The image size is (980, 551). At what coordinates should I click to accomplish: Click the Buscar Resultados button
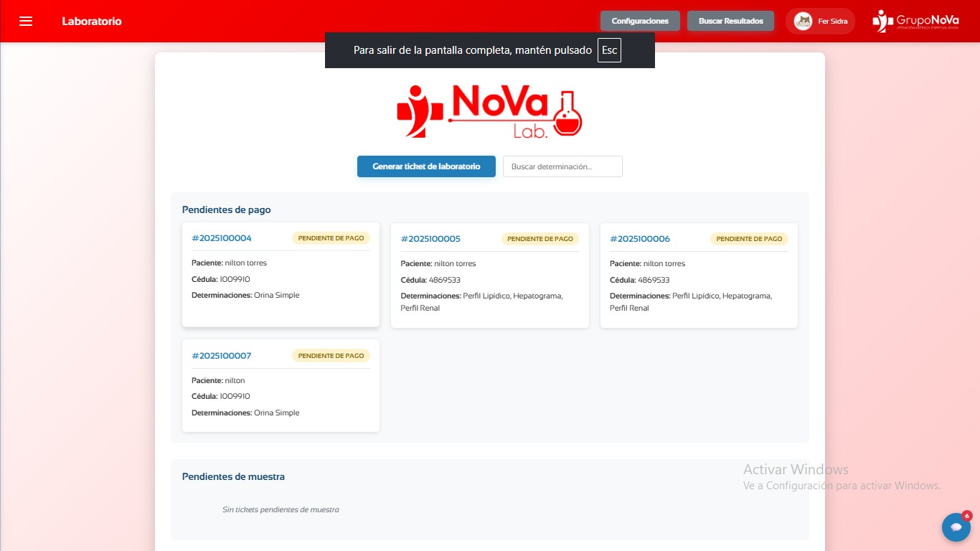pyautogui.click(x=730, y=21)
